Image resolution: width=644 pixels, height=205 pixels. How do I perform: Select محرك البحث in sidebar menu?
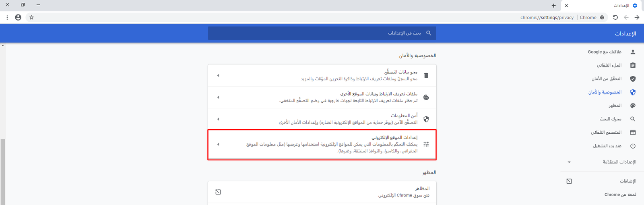click(x=610, y=119)
